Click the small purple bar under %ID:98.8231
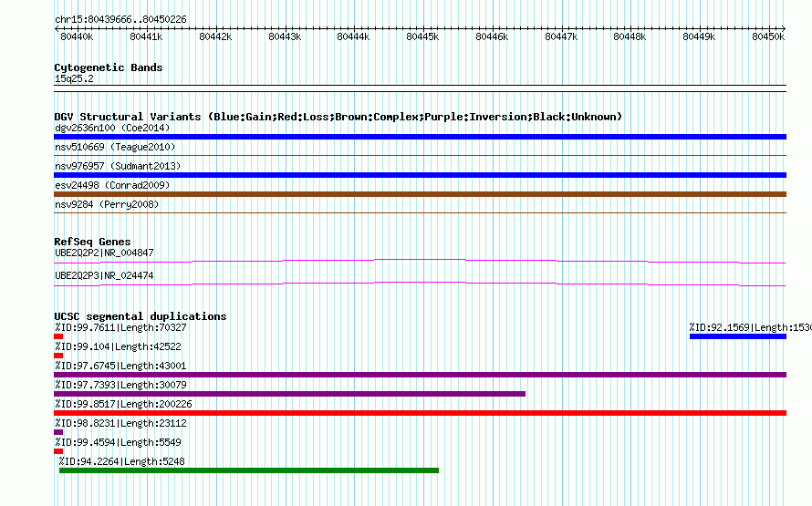This screenshot has height=506, width=812. click(x=58, y=432)
